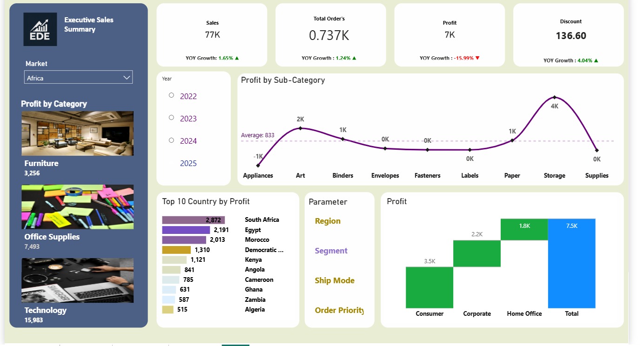The image size is (644, 346).
Task: Pick the Order Priority parameter
Action: pyautogui.click(x=339, y=310)
